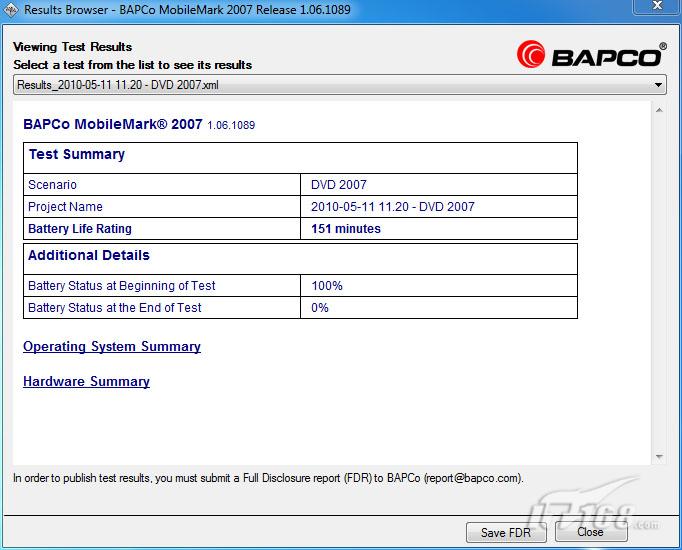Image resolution: width=682 pixels, height=550 pixels.
Task: Click the '1.06.1089' version number text
Action: [x=231, y=125]
